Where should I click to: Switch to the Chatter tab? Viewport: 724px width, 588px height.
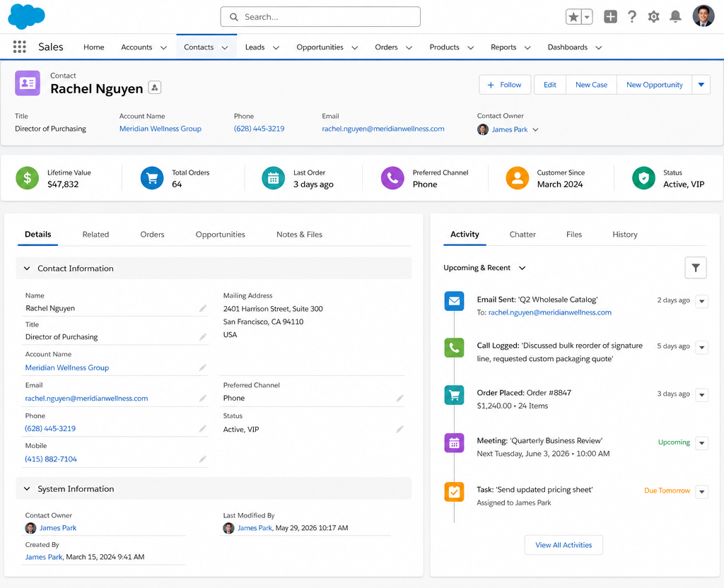(x=522, y=235)
